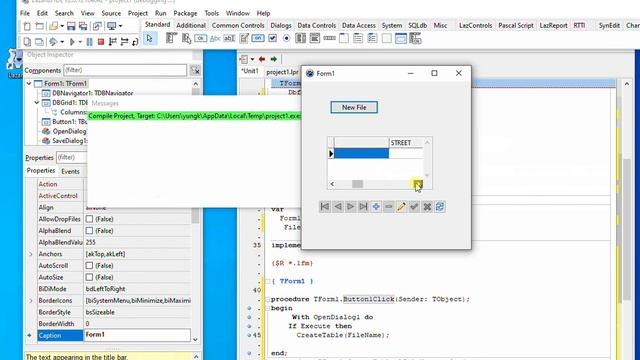
Task: Select the pointer selection tool in palette
Action: [150, 39]
